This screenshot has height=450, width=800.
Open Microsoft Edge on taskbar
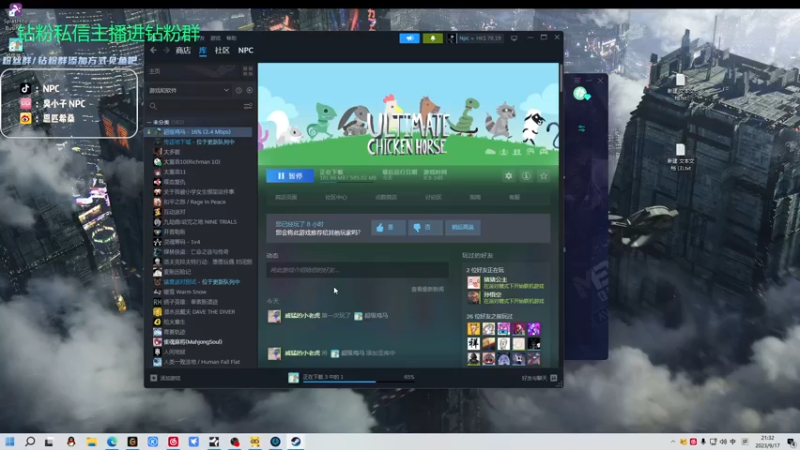[112, 441]
